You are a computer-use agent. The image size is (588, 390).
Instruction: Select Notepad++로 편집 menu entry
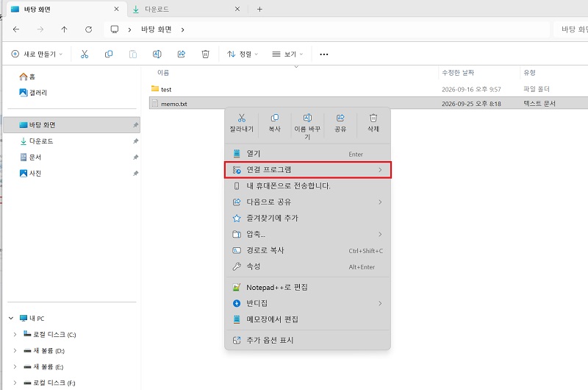pyautogui.click(x=307, y=287)
